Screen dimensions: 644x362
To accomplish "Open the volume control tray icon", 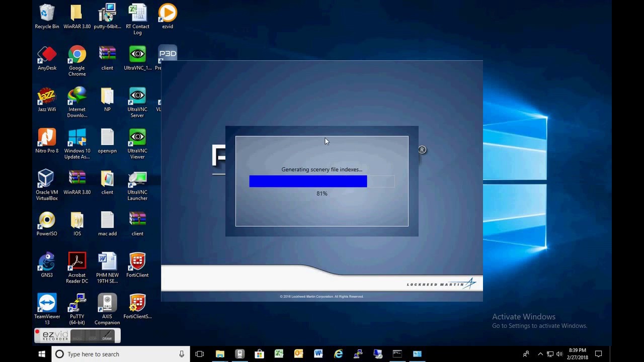I will click(559, 354).
